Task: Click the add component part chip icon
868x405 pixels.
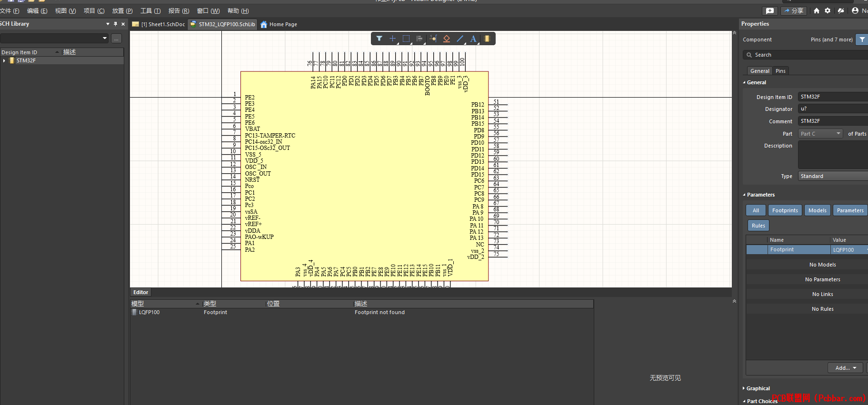Action: coord(487,39)
